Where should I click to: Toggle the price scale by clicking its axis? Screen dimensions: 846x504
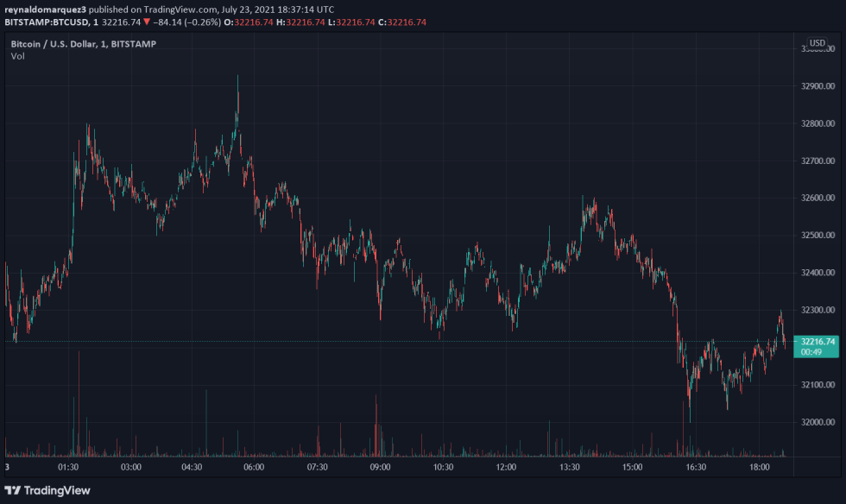coord(818,216)
